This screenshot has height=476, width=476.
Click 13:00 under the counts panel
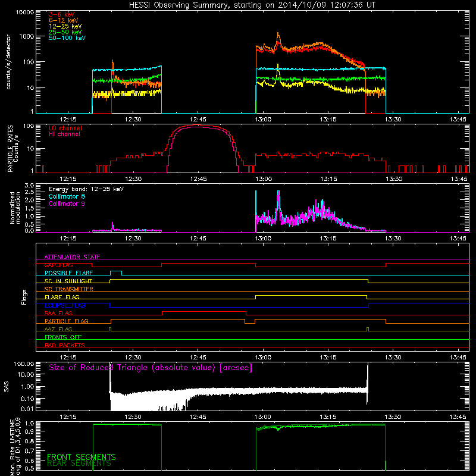pyautogui.click(x=263, y=120)
